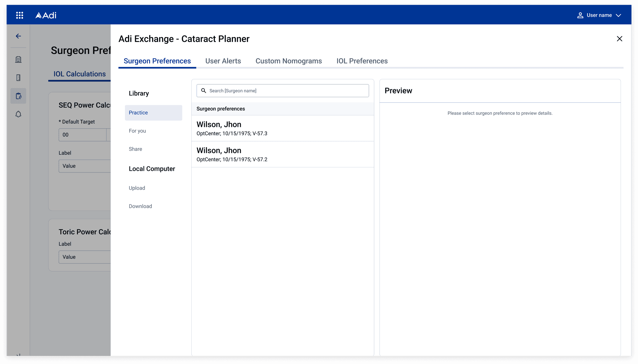This screenshot has height=364, width=638.
Task: Select the clipboard planner sidebar icon
Action: pos(18,96)
